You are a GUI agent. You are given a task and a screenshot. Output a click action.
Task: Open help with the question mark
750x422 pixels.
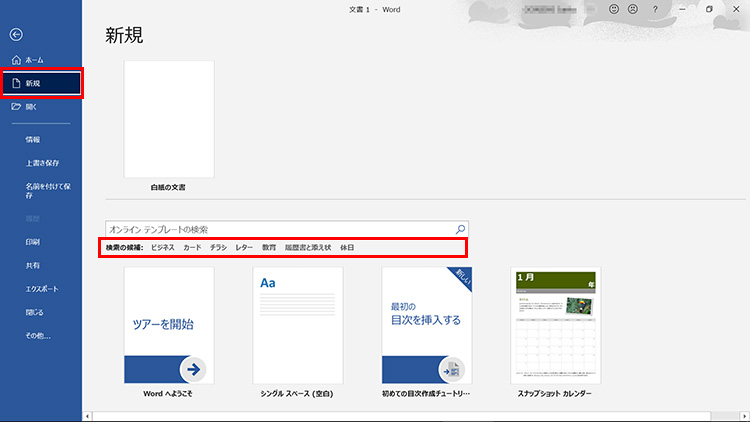tap(655, 9)
